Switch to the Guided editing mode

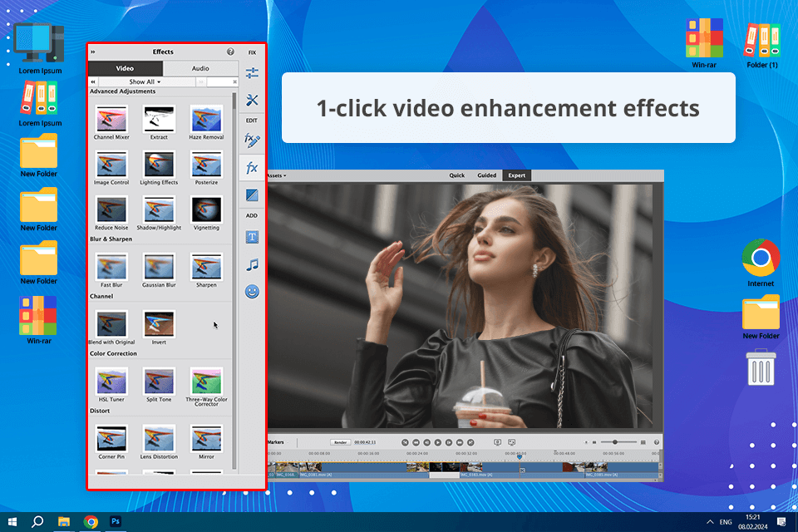coord(486,175)
